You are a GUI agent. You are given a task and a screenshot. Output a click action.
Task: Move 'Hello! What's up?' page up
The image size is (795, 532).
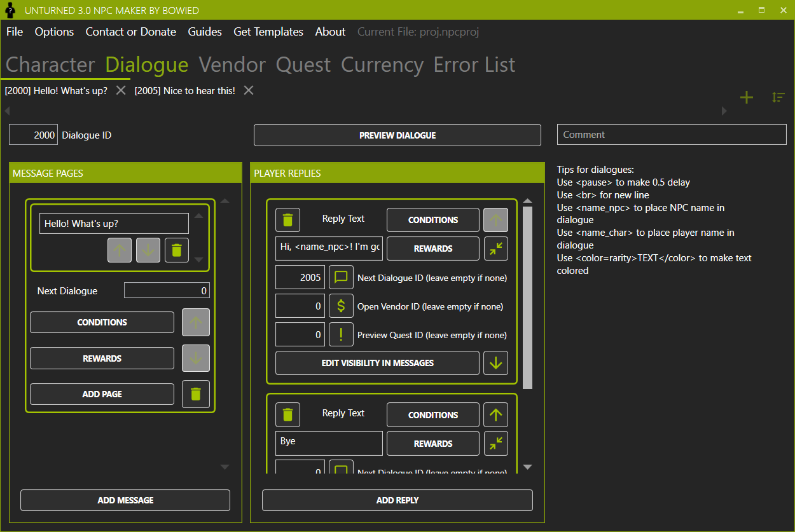pyautogui.click(x=120, y=250)
